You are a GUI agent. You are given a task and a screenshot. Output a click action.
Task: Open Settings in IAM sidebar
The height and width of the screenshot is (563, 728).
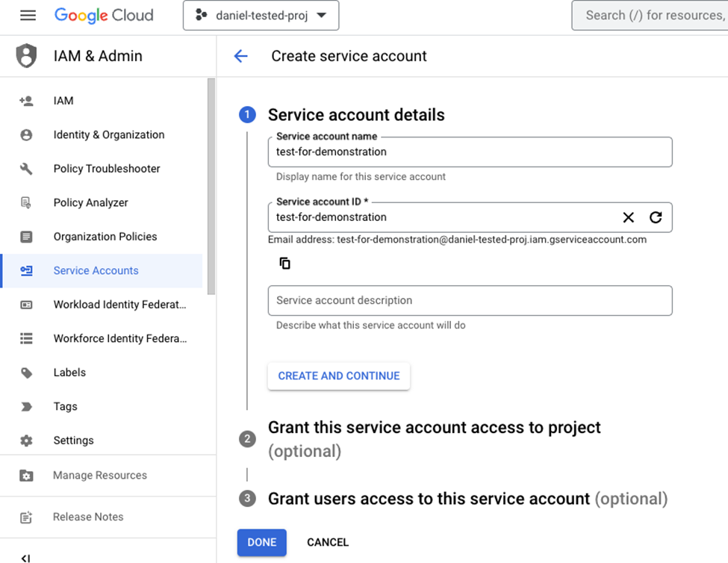pos(73,441)
